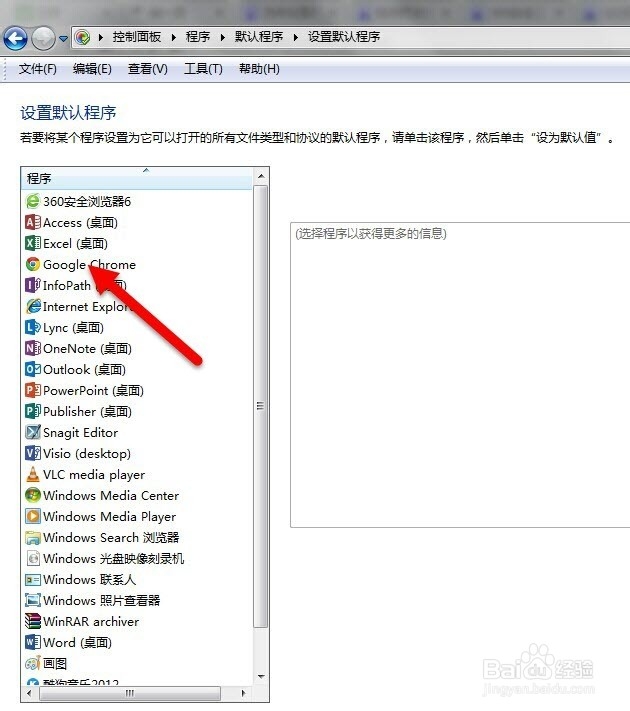Click the Access program icon
This screenshot has width=630, height=711.
[x=33, y=222]
